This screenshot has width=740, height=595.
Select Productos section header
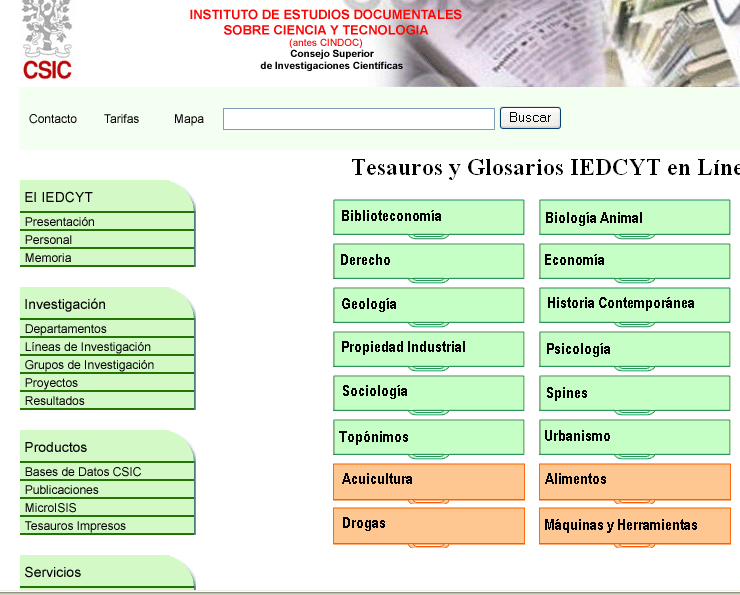tap(107, 446)
